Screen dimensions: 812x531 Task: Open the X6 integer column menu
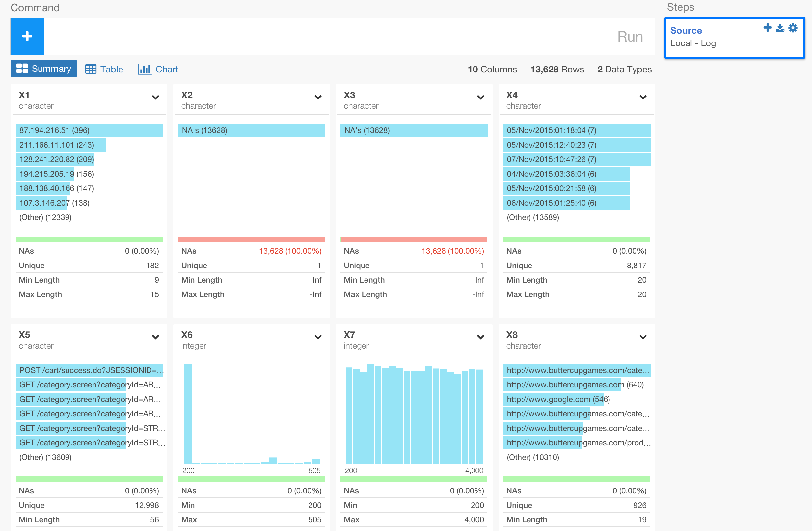pos(318,337)
